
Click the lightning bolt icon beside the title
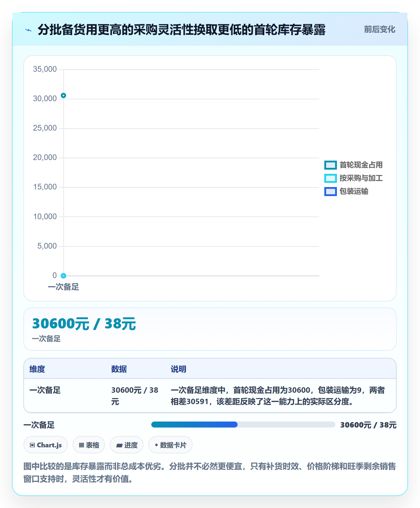[x=28, y=30]
